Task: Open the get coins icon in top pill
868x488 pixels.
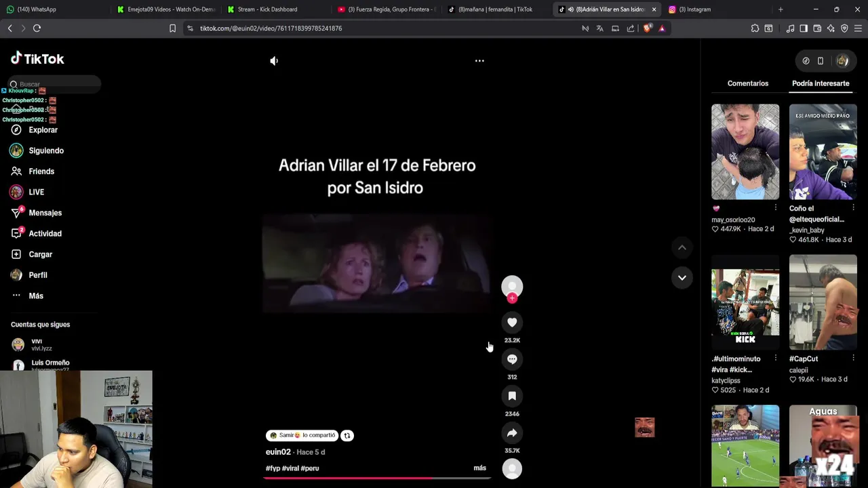Action: (x=806, y=61)
